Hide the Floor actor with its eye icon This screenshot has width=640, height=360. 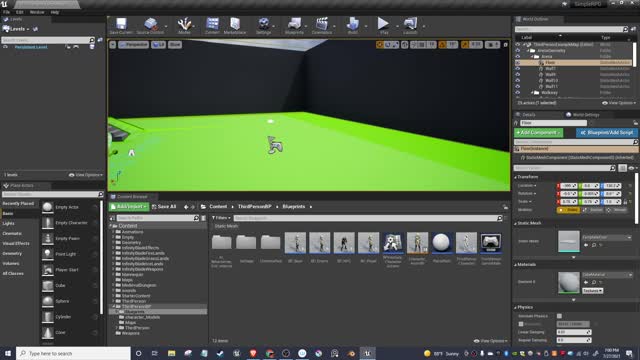[x=518, y=62]
